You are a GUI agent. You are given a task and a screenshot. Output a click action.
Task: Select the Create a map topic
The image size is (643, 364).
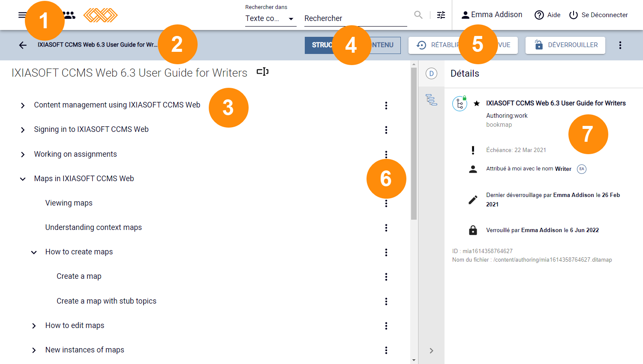tap(79, 276)
